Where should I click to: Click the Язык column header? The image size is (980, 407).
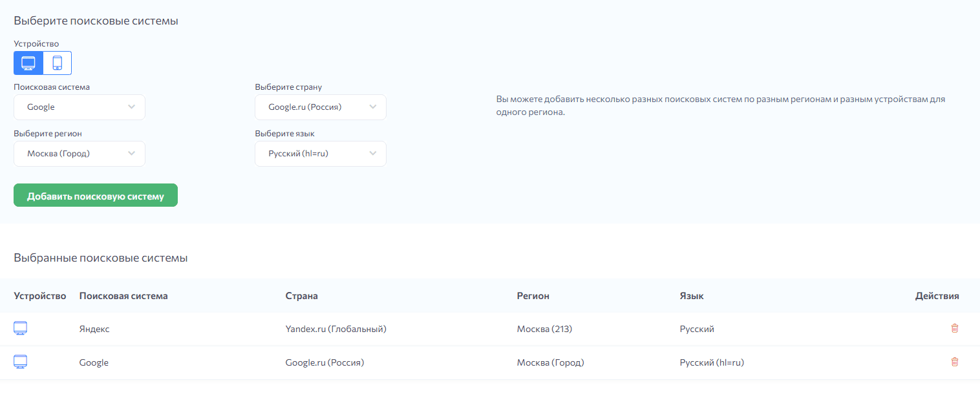click(x=692, y=296)
